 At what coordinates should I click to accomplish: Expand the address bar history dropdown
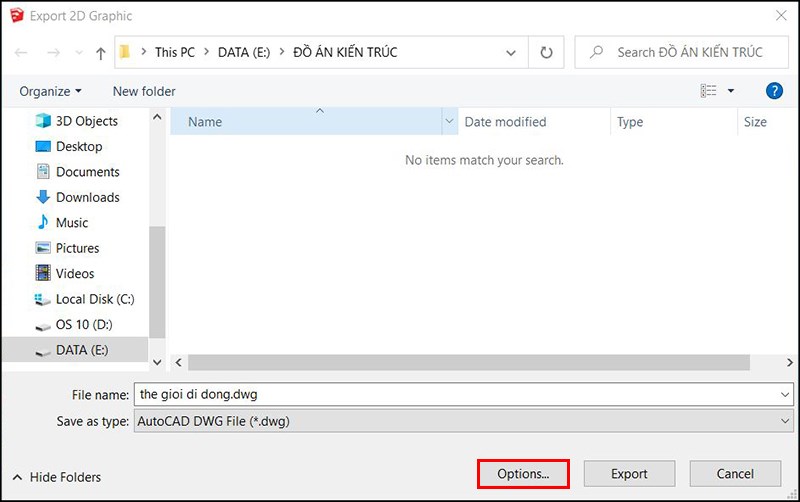click(x=510, y=53)
